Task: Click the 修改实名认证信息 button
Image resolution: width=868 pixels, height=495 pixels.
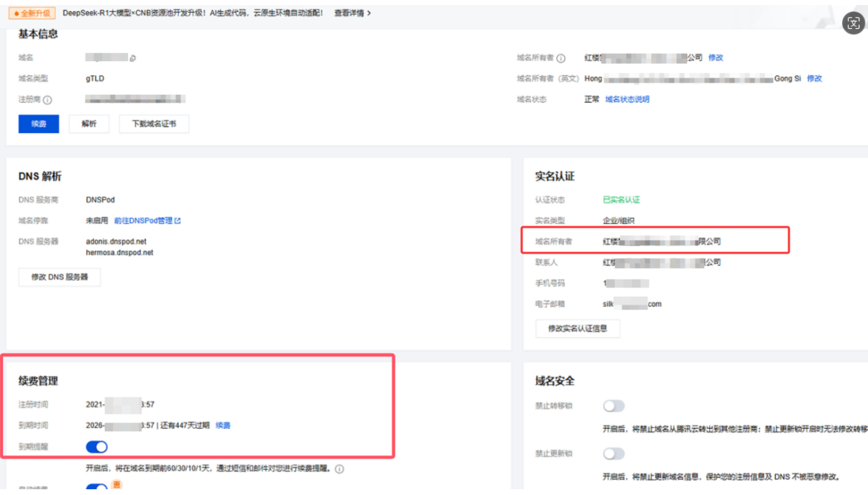Action: 578,328
